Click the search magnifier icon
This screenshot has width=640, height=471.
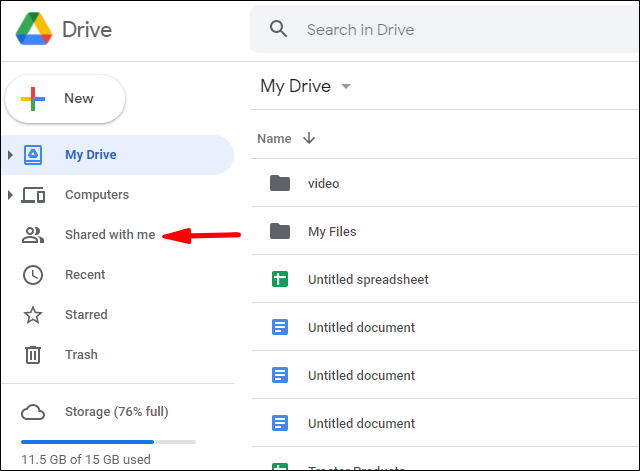(x=279, y=30)
